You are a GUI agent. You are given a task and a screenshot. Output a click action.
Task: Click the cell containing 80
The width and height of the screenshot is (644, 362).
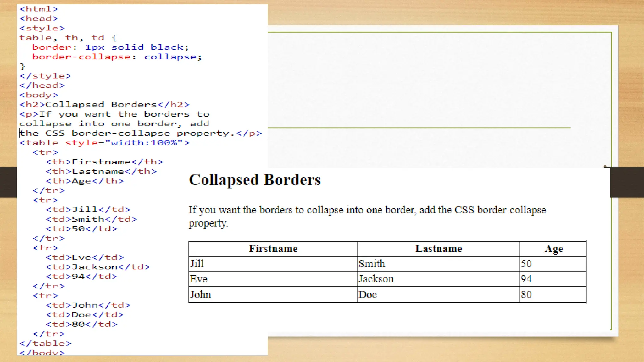(553, 295)
